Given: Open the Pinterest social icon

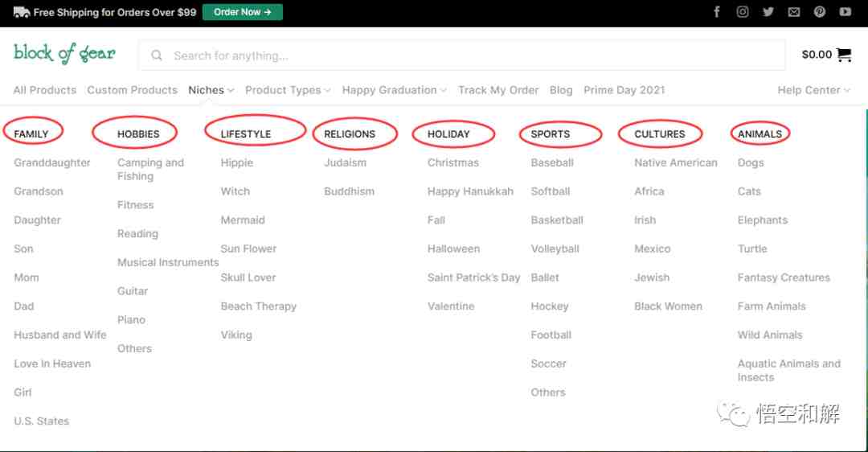Looking at the screenshot, I should (x=819, y=11).
